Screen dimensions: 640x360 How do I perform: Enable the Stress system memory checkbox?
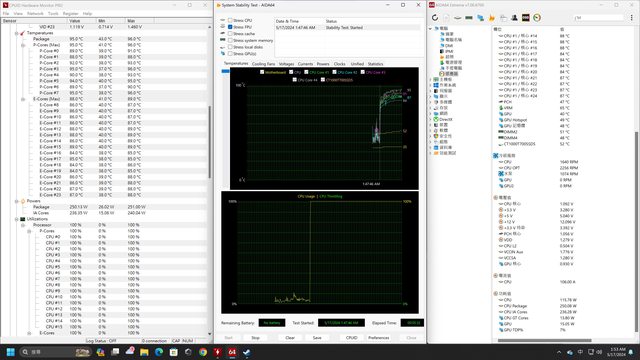tap(230, 40)
